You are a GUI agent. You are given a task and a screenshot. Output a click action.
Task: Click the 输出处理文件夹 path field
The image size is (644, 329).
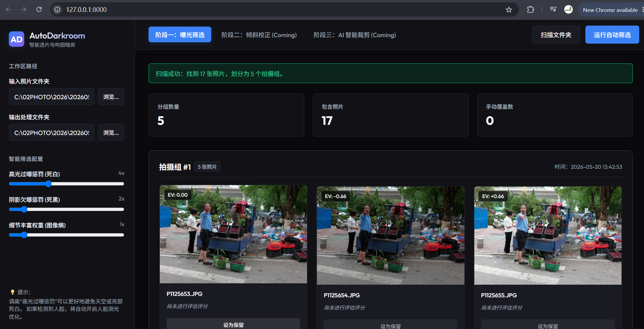(51, 133)
